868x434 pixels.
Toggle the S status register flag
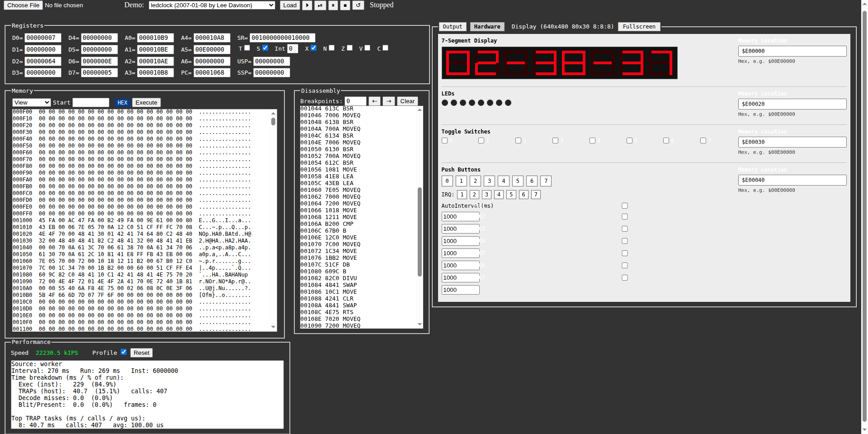[265, 48]
